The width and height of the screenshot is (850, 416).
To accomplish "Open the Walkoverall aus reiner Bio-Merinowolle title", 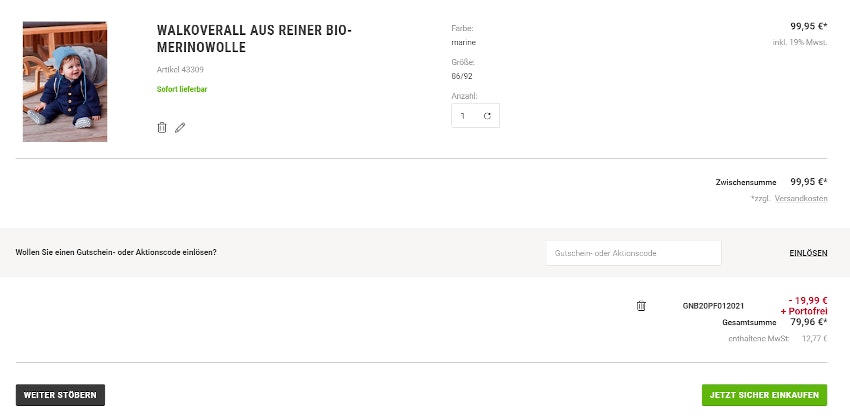I will coord(254,39).
